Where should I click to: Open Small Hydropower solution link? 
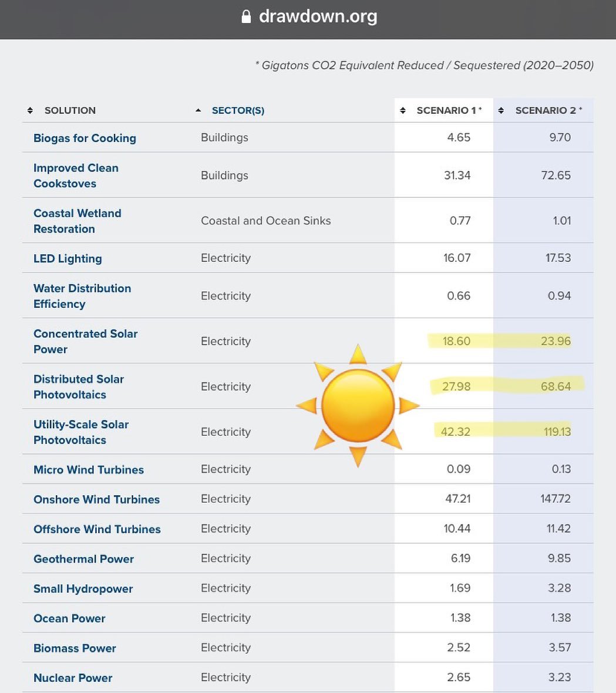83,588
